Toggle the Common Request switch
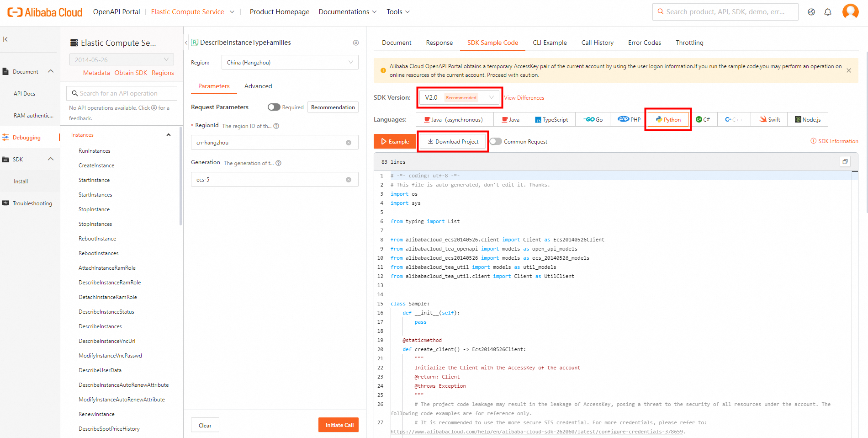 pos(496,141)
